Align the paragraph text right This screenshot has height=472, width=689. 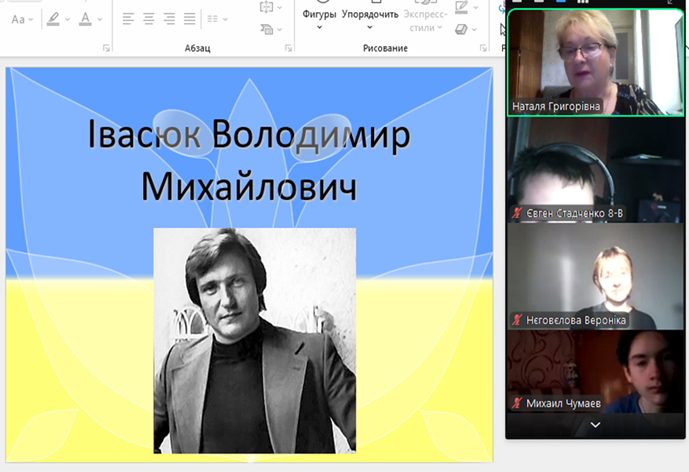(x=169, y=19)
